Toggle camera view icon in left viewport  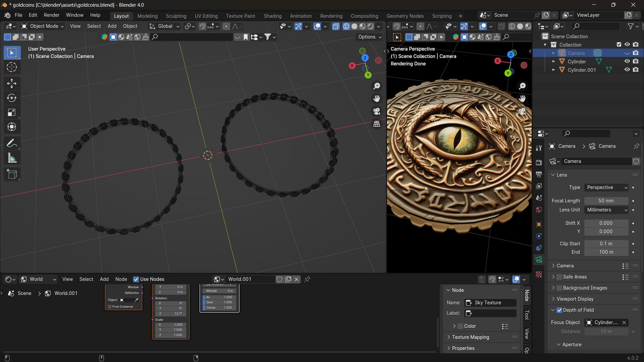click(x=377, y=111)
